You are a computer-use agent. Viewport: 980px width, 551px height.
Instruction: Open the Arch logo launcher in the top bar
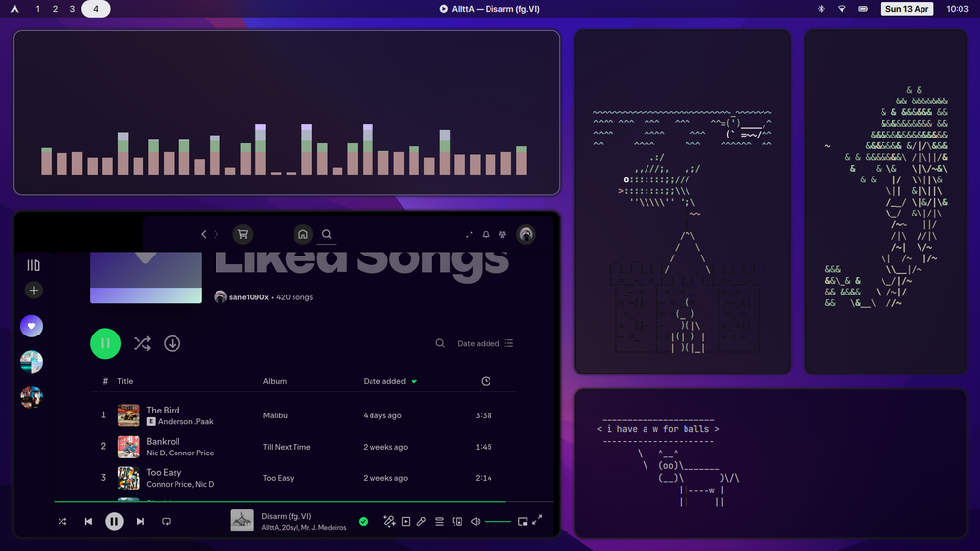click(15, 9)
